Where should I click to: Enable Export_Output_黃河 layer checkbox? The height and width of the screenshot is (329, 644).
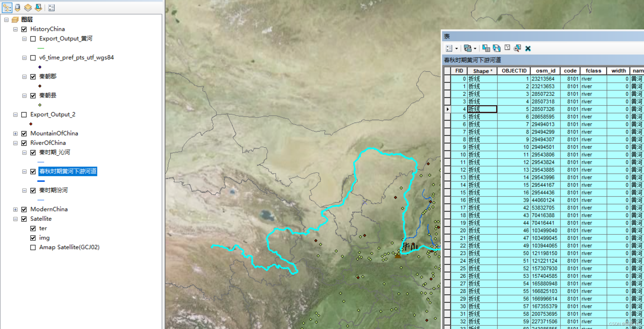33,39
